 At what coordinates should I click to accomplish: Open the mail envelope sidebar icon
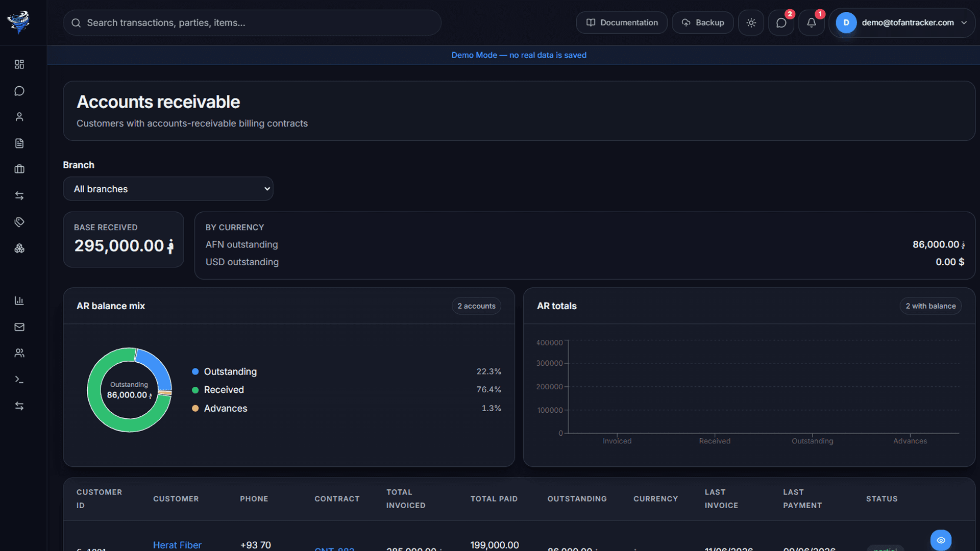tap(19, 327)
